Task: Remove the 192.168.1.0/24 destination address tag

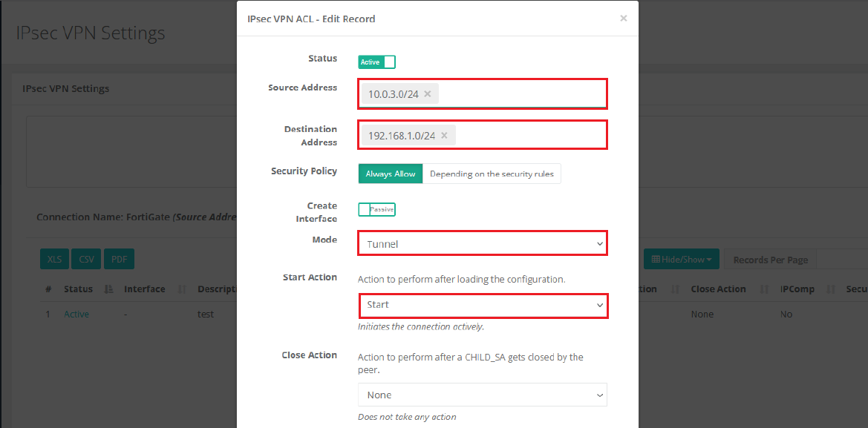Action: (x=444, y=136)
